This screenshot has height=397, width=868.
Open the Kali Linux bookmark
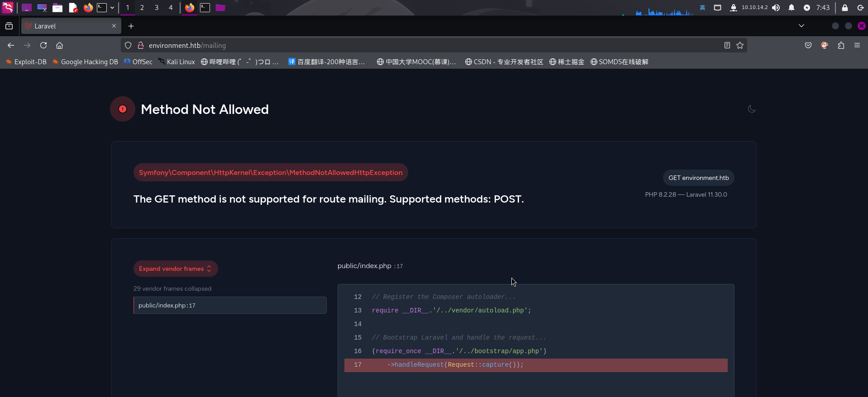click(x=176, y=62)
